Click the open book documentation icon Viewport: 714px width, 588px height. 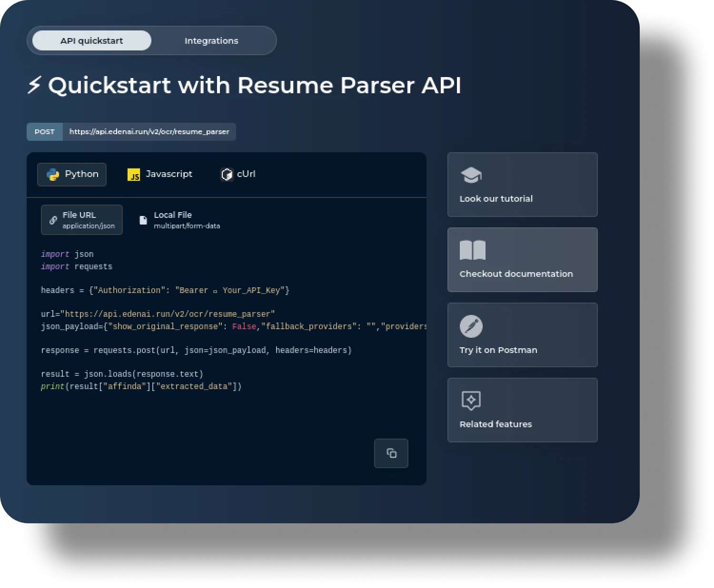pos(473,250)
